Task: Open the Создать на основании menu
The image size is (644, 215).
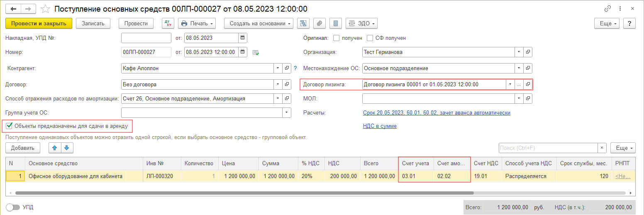Action: point(259,24)
